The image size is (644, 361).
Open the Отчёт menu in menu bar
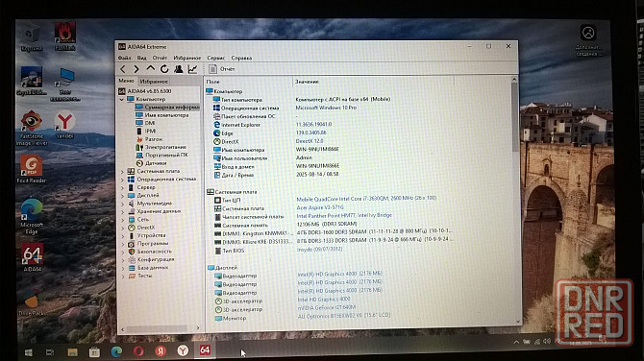(160, 58)
